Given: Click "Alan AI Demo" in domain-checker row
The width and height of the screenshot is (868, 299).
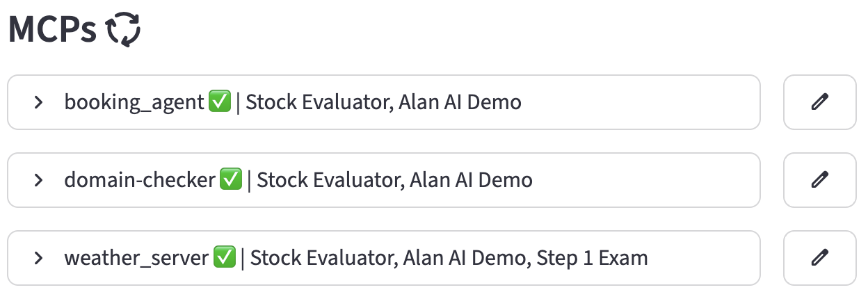Looking at the screenshot, I should (x=471, y=180).
